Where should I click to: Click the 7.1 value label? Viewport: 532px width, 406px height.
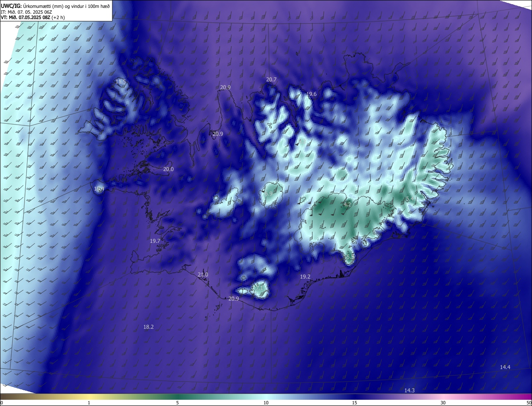[x=259, y=287]
